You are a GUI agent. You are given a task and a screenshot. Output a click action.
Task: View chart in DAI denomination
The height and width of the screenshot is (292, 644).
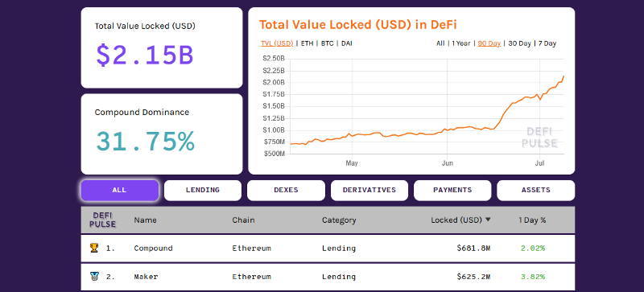(x=347, y=43)
